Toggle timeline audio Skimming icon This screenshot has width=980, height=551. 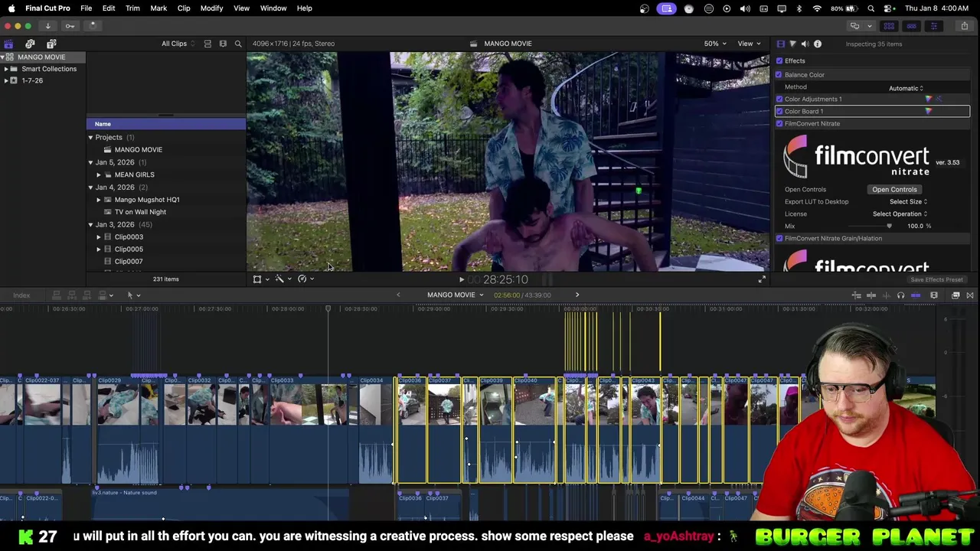[x=886, y=295]
